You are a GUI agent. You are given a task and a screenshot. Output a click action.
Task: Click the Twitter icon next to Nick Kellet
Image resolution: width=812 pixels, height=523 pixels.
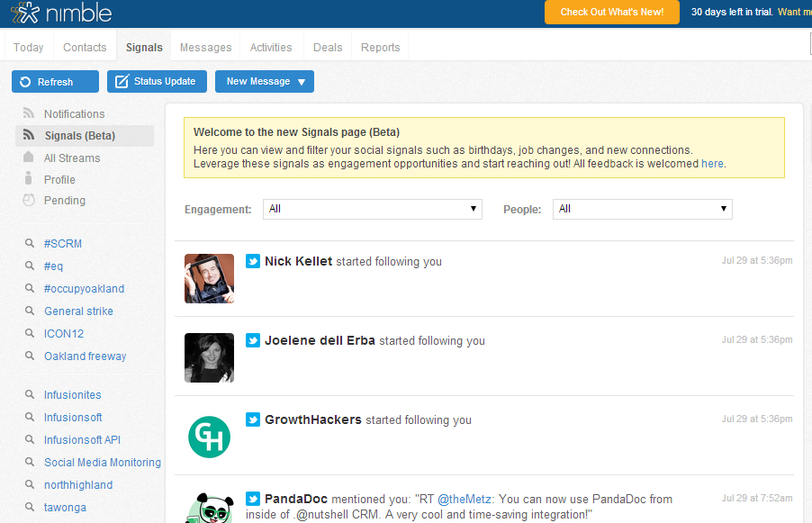point(253,261)
